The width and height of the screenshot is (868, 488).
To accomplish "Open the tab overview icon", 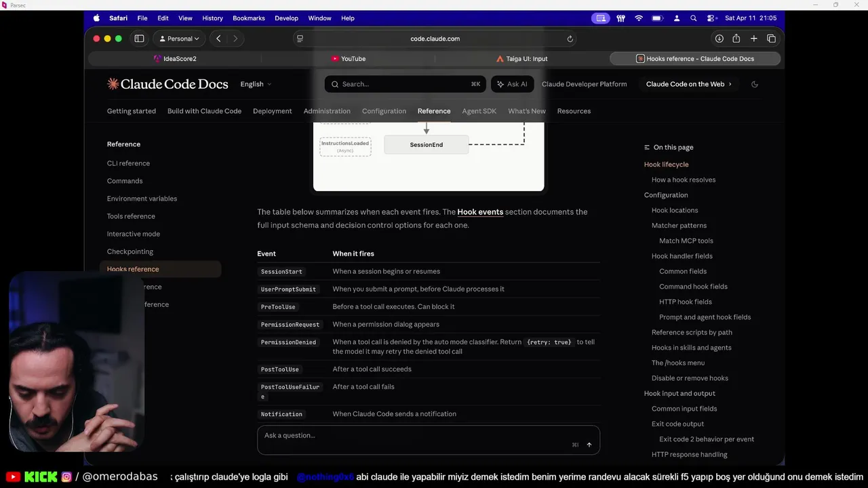I will click(x=771, y=39).
